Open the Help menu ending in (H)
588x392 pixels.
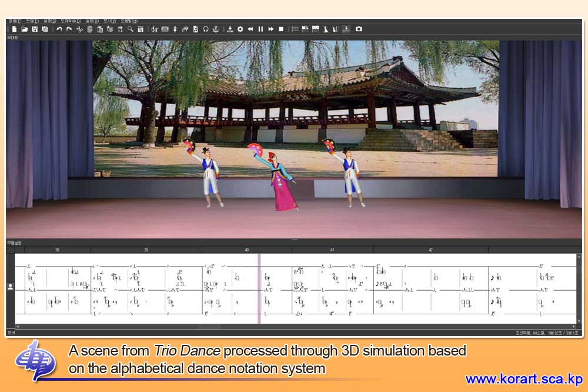tap(129, 21)
